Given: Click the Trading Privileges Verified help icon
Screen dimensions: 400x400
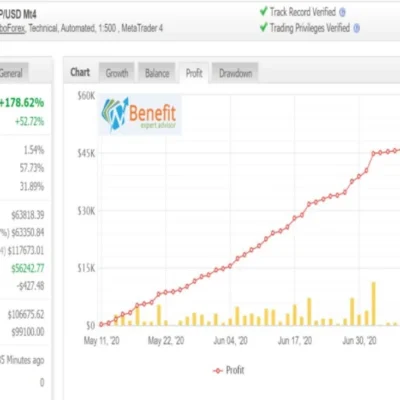Looking at the screenshot, I should 356,28.
